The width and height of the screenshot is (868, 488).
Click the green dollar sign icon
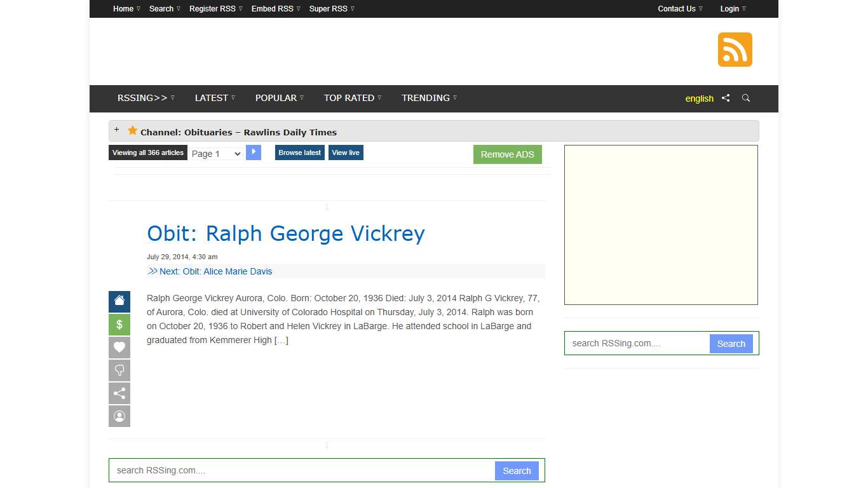(119, 325)
